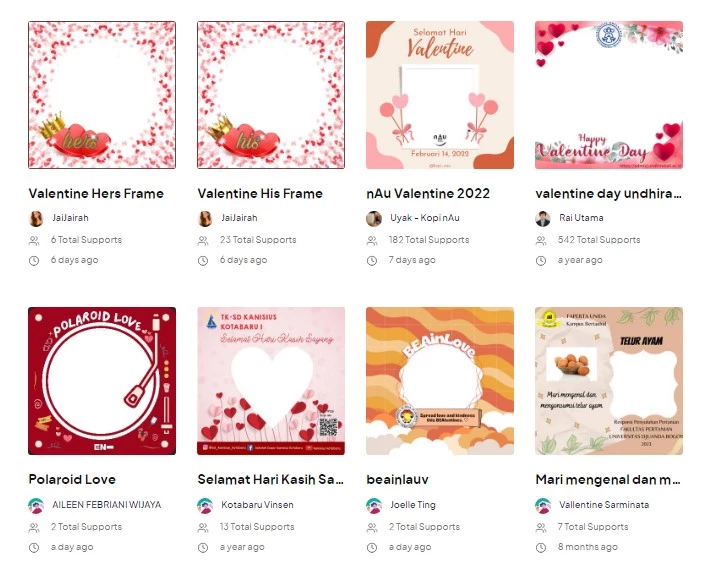714x570 pixels.
Task: Click Rai Utama's profile avatar
Action: tap(543, 219)
